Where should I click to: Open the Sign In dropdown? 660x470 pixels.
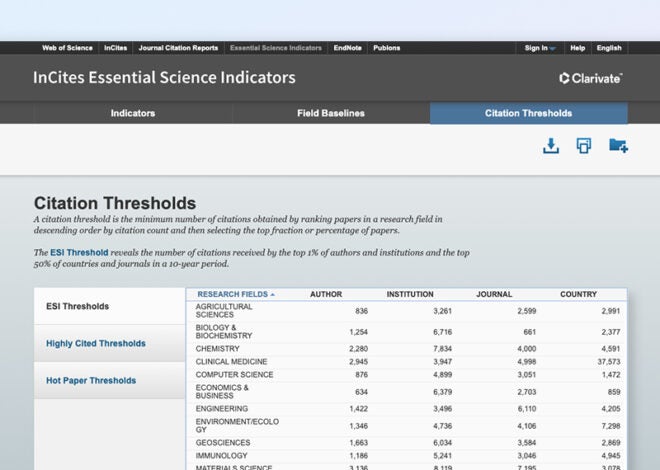pyautogui.click(x=540, y=48)
